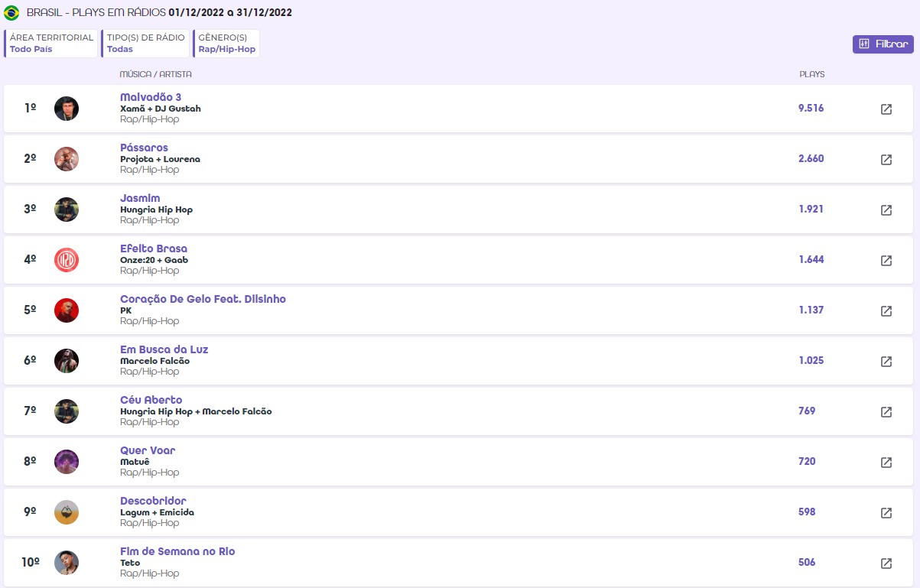Open external link for Céu Aberto

(886, 412)
